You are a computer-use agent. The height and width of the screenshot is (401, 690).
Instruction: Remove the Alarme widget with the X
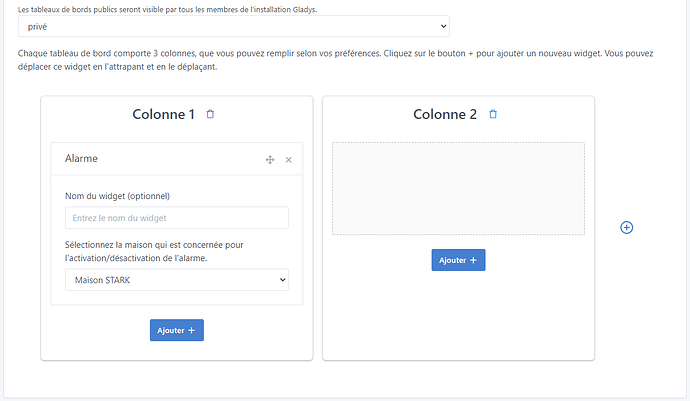289,160
